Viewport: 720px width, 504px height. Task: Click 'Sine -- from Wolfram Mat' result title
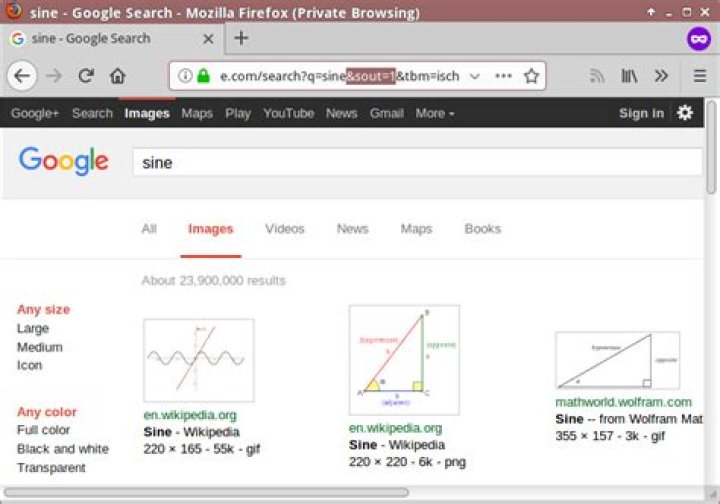(629, 419)
